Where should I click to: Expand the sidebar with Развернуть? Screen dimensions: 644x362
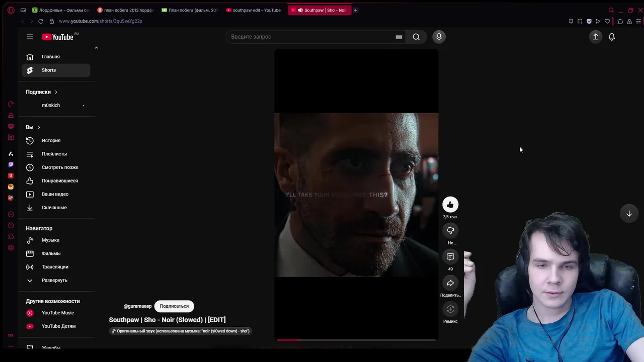pos(56,281)
